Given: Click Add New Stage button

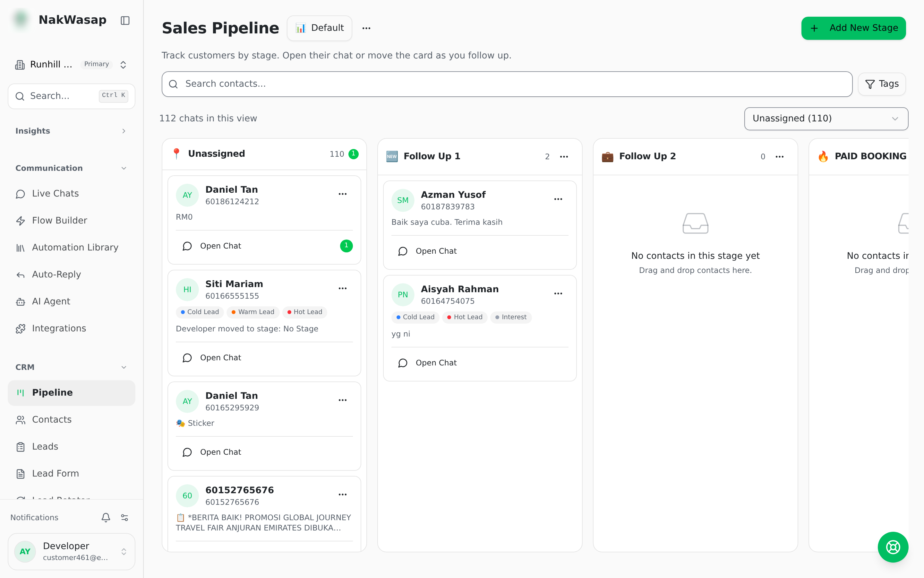Looking at the screenshot, I should pos(853,28).
